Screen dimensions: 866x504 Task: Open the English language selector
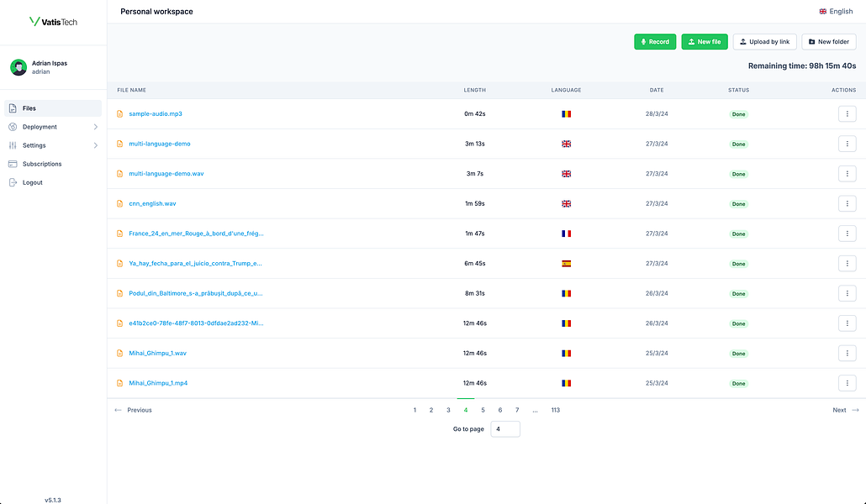click(x=836, y=11)
